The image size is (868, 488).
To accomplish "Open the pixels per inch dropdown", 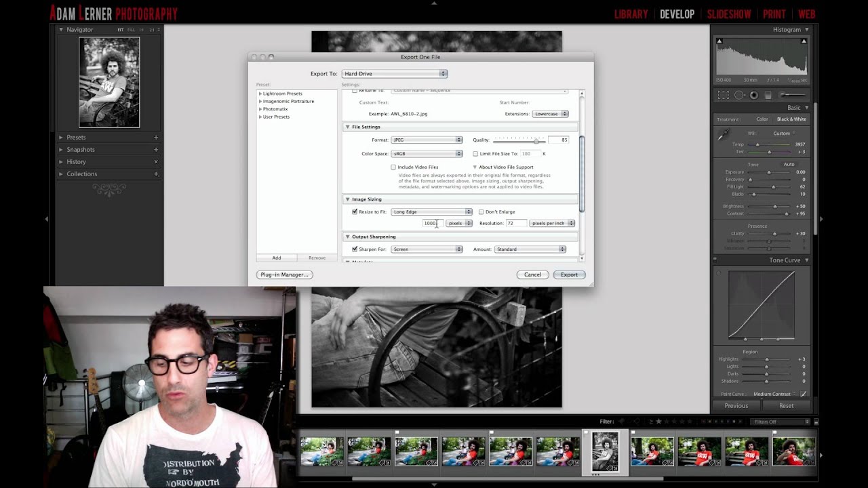I will tap(552, 223).
